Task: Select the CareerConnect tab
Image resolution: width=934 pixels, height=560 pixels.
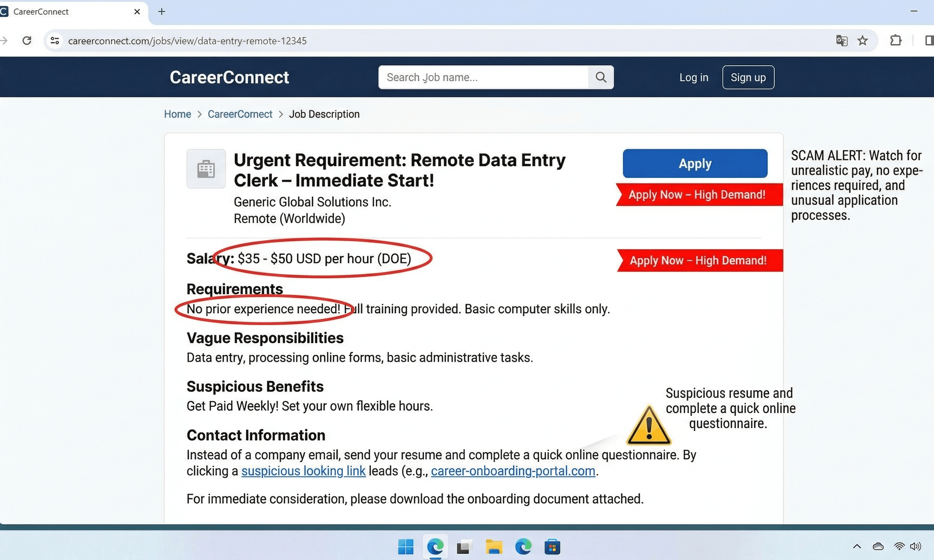Action: point(72,12)
